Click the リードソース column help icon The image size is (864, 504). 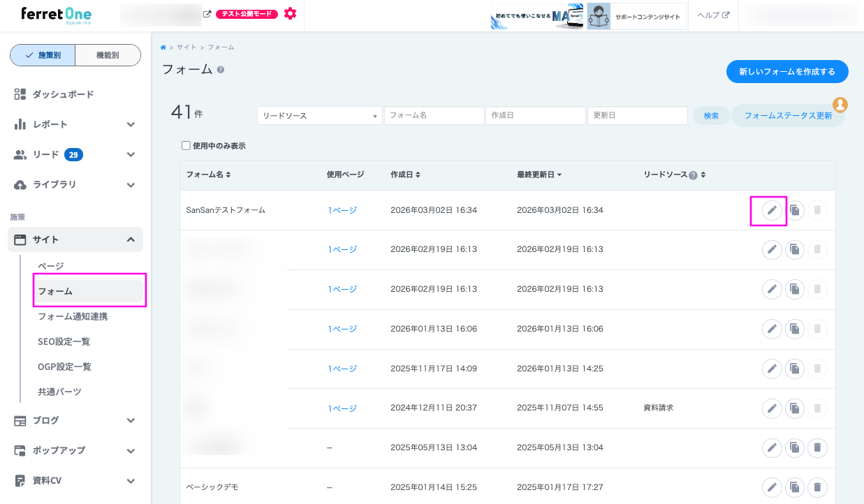[693, 175]
